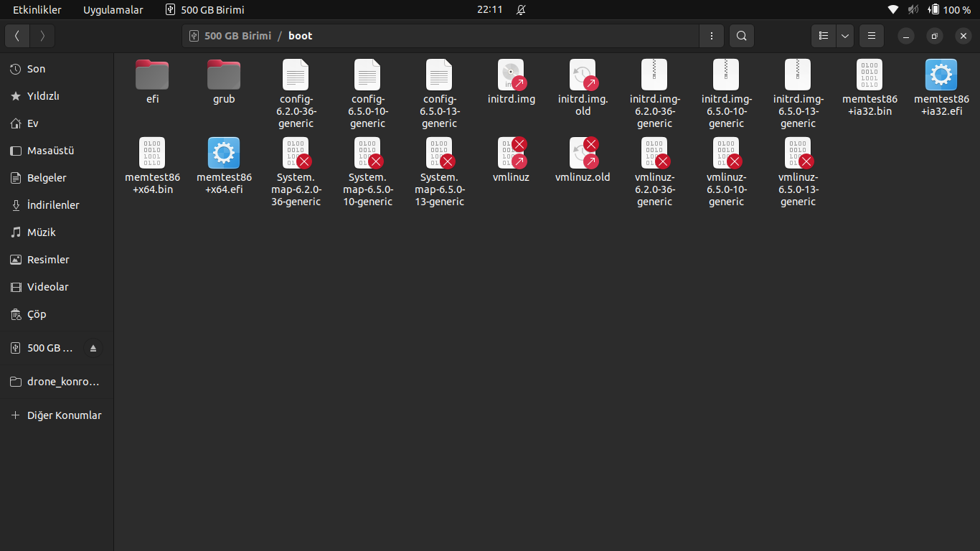
Task: Go to İndirilenler in the sidebar
Action: tap(53, 205)
